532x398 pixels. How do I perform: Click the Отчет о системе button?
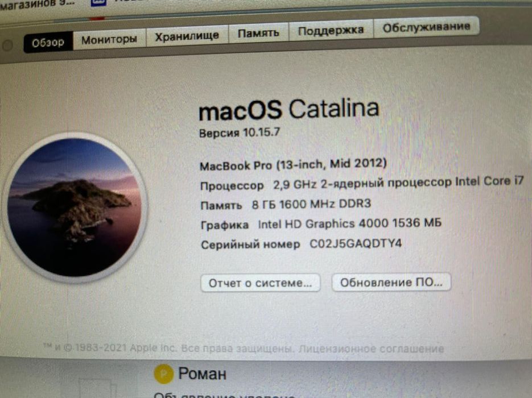pyautogui.click(x=260, y=283)
